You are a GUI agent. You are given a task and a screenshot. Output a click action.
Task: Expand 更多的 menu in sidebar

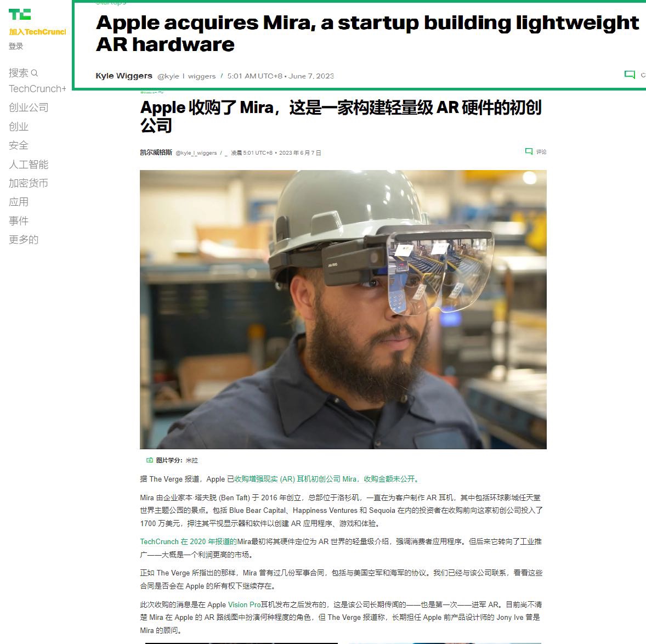click(x=24, y=239)
